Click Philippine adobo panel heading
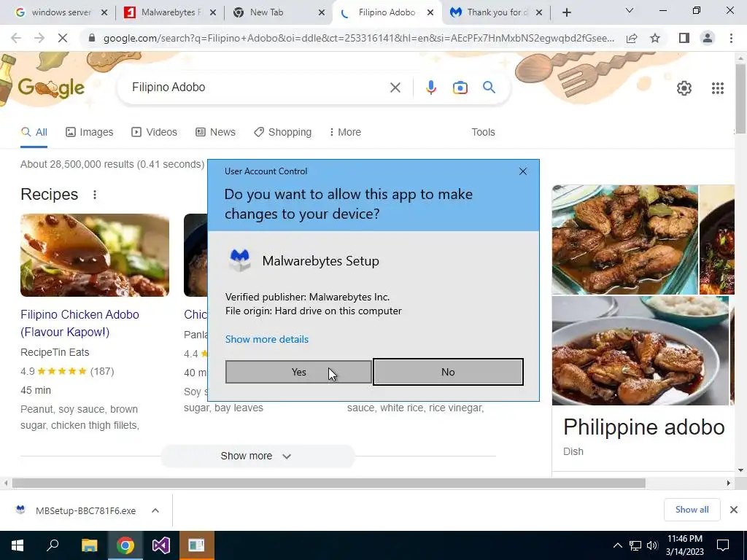Image resolution: width=747 pixels, height=560 pixels. [x=643, y=427]
